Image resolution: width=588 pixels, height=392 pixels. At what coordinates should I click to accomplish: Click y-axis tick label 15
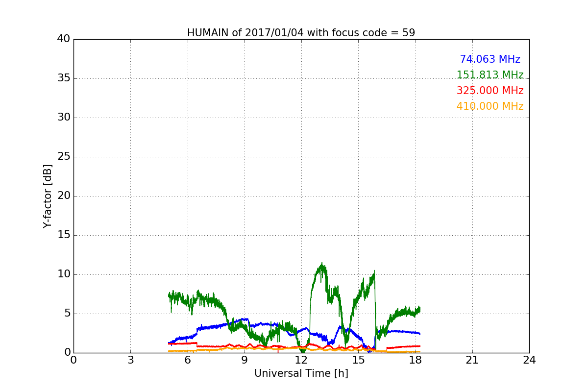(x=64, y=235)
